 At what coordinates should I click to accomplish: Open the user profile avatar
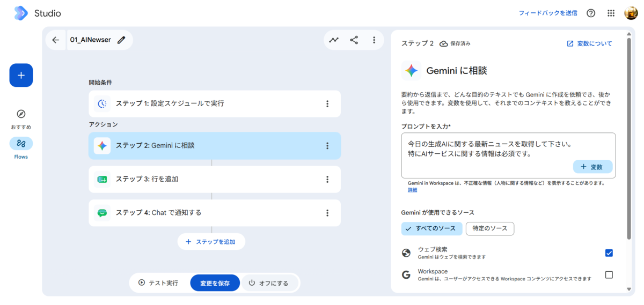tap(631, 13)
